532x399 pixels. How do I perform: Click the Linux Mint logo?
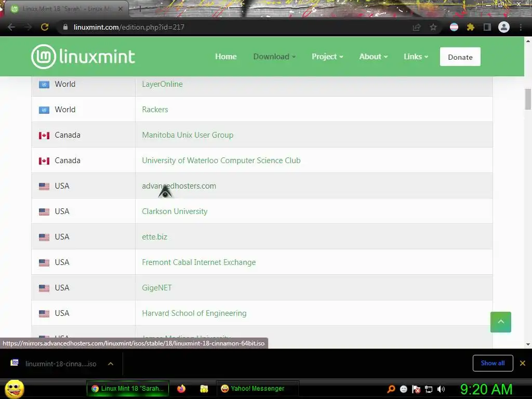tap(83, 56)
